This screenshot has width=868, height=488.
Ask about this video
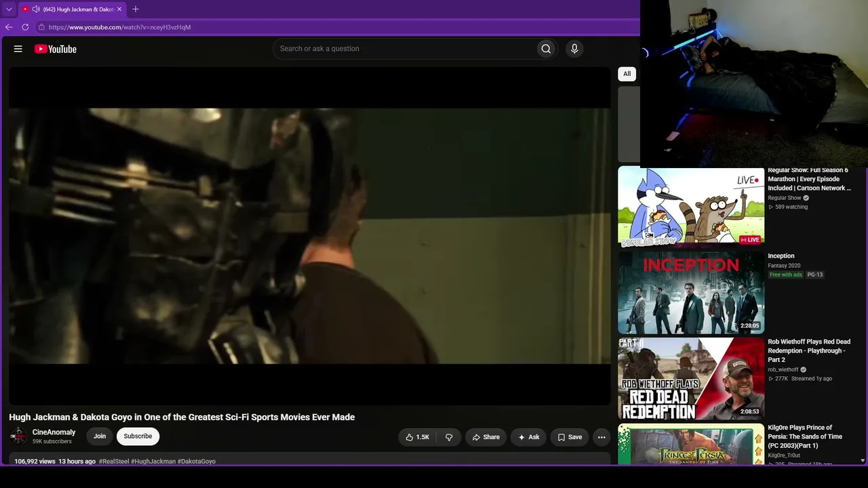(x=528, y=437)
